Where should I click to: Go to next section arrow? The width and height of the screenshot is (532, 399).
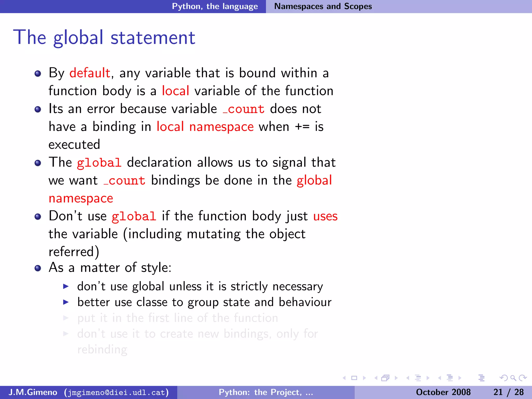460,378
